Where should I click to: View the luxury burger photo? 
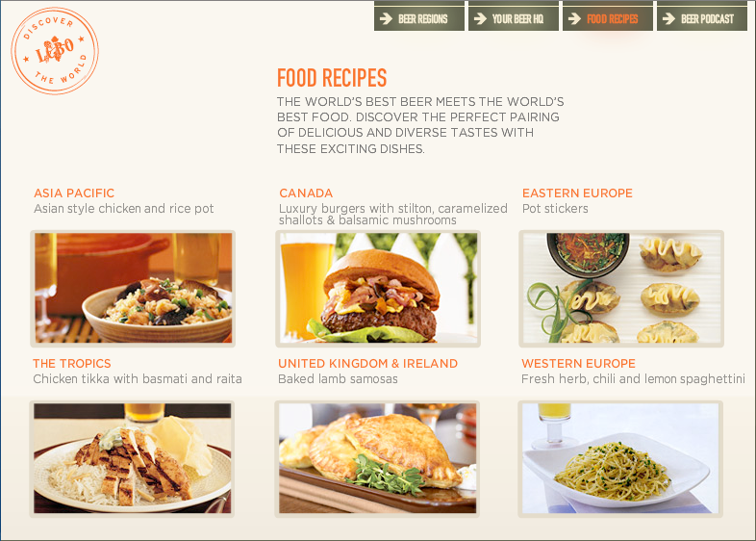click(378, 289)
